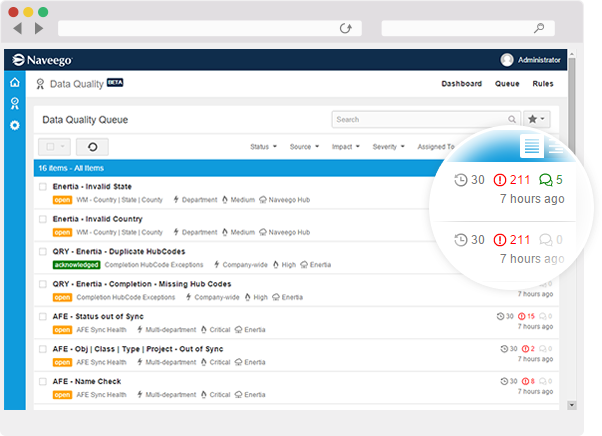Click history count 30 on AFE Obj Class row
The height and width of the screenshot is (436, 602).
pos(509,348)
